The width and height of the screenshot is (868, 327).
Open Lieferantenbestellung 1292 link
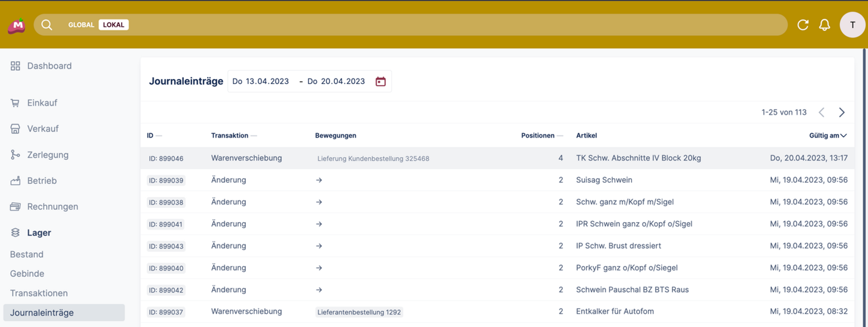359,312
